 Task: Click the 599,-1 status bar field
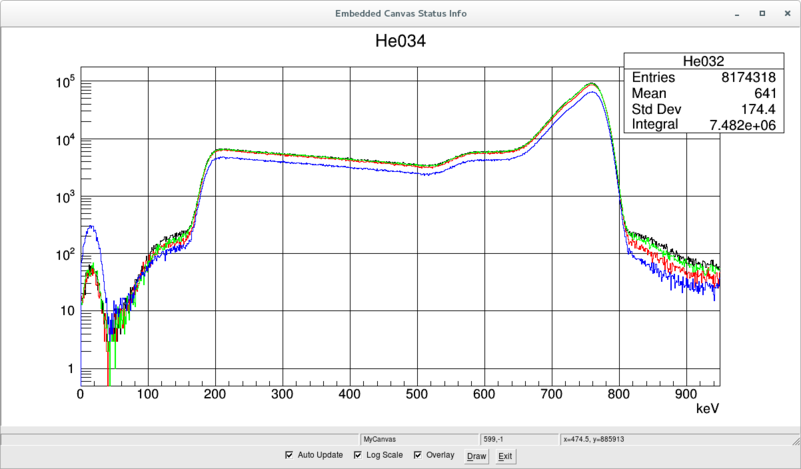pyautogui.click(x=520, y=439)
